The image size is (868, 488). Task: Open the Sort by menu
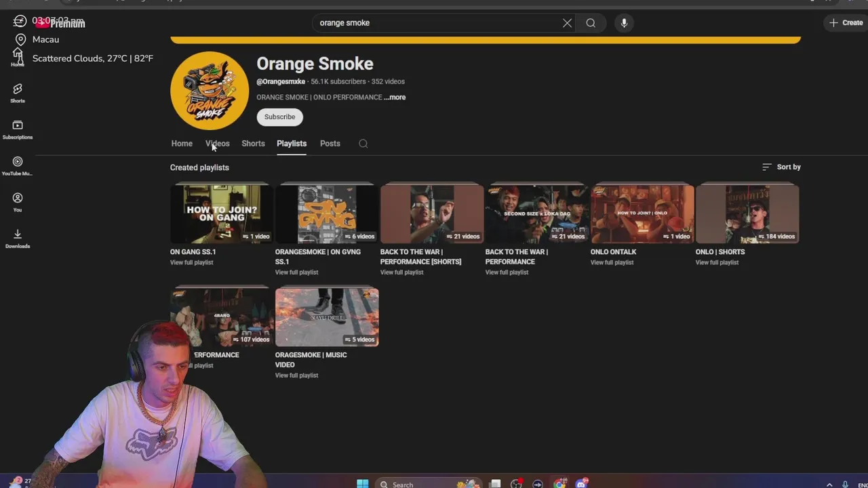coord(781,167)
